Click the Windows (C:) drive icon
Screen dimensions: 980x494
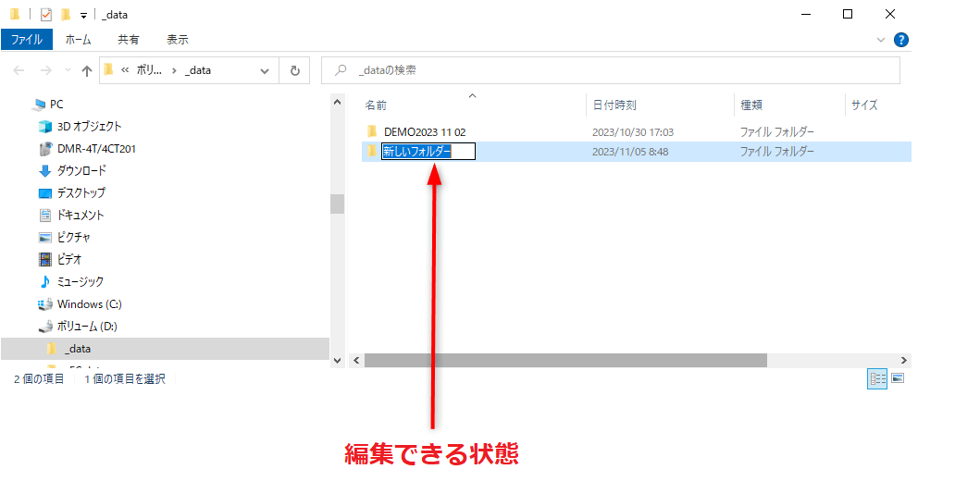[x=45, y=304]
